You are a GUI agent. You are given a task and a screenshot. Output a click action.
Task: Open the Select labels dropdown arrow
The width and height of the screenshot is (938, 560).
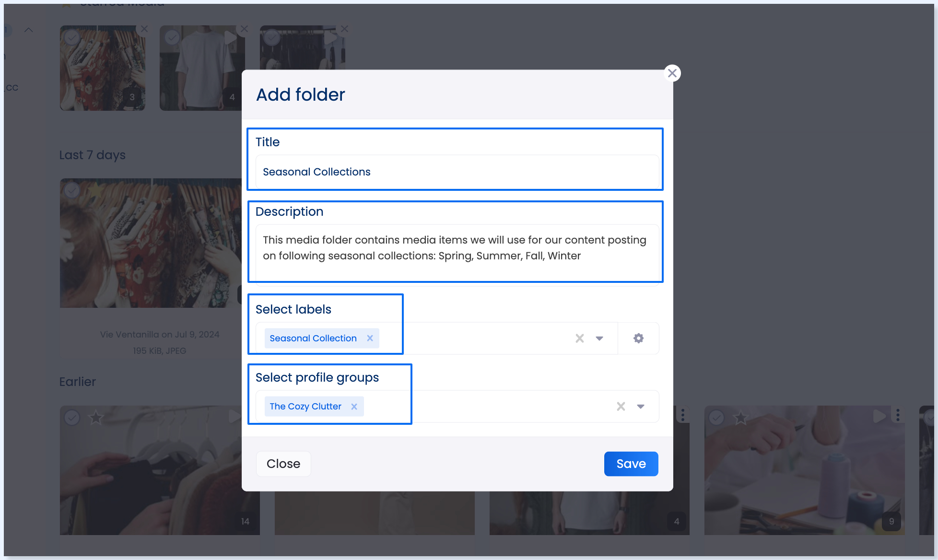(x=599, y=338)
